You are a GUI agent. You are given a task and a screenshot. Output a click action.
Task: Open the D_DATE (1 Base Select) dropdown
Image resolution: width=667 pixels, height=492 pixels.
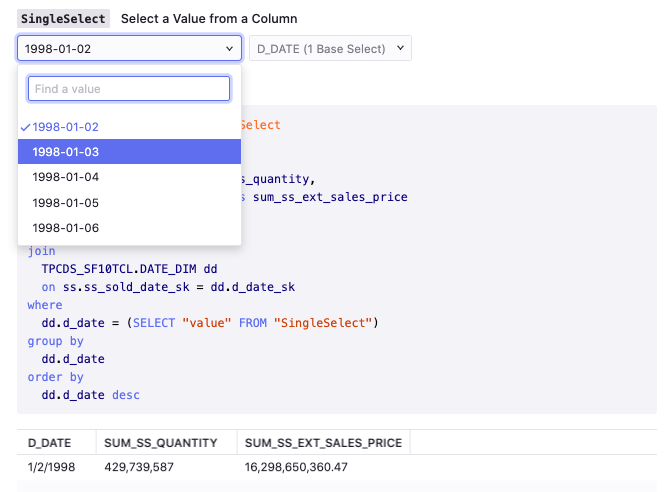[x=329, y=48]
